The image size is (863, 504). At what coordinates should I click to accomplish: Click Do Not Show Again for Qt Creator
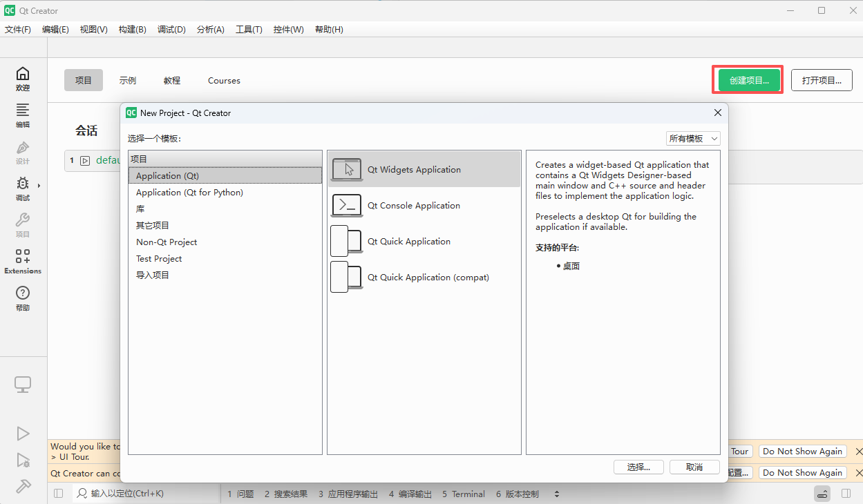[x=802, y=473]
